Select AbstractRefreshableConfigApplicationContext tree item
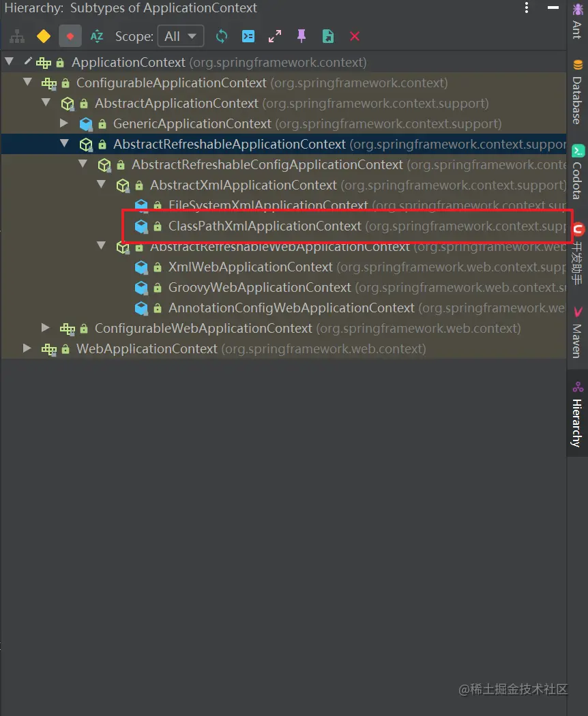This screenshot has height=716, width=588. [283, 164]
